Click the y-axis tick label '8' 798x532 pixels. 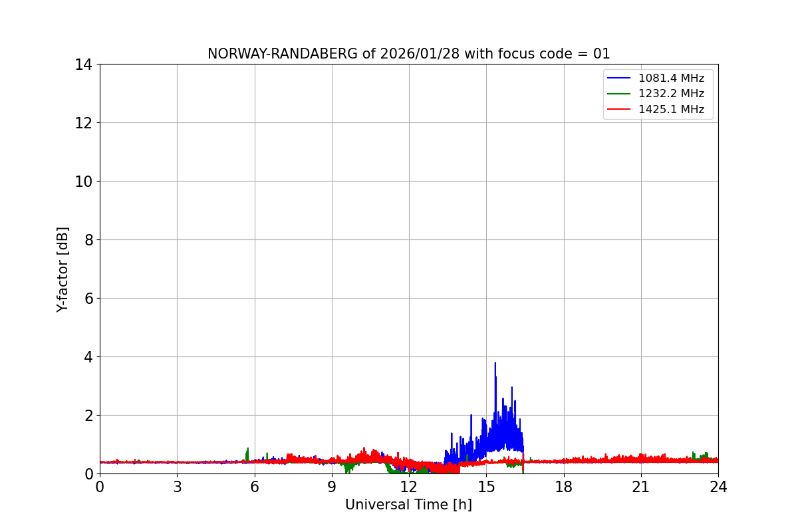(88, 240)
